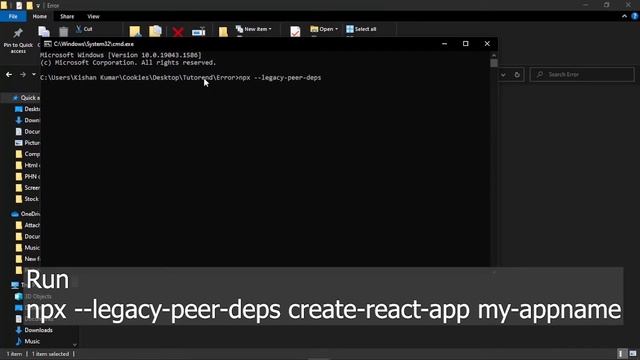The width and height of the screenshot is (640, 360).
Task: Click the Cut scissors button
Action: point(84,29)
